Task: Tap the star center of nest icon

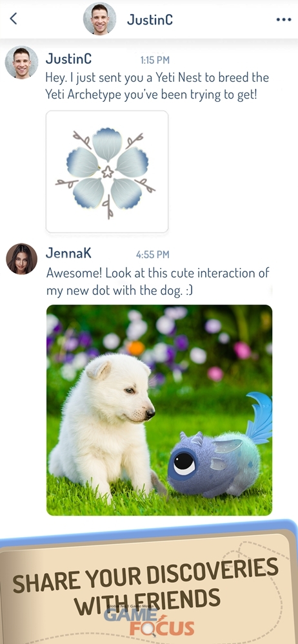Action: coord(108,172)
